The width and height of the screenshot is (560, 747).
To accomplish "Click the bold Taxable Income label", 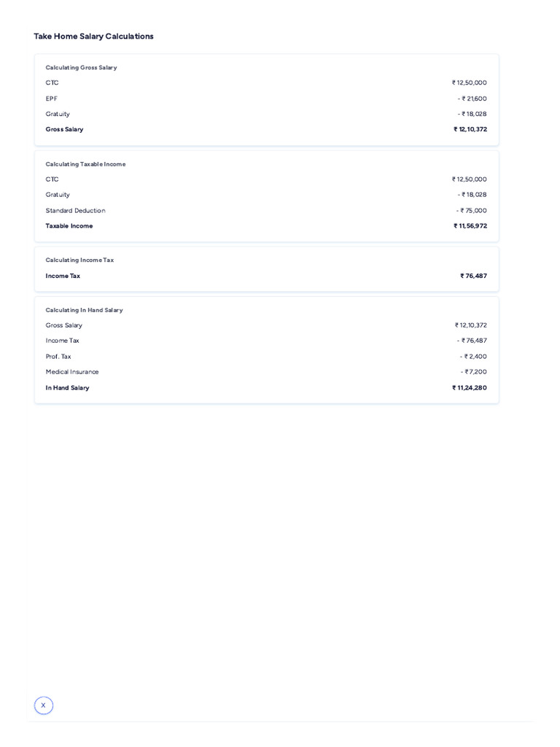I will pyautogui.click(x=69, y=226).
